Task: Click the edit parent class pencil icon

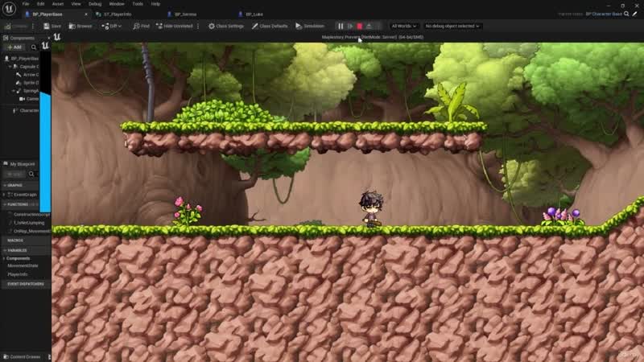Action: click(x=635, y=14)
